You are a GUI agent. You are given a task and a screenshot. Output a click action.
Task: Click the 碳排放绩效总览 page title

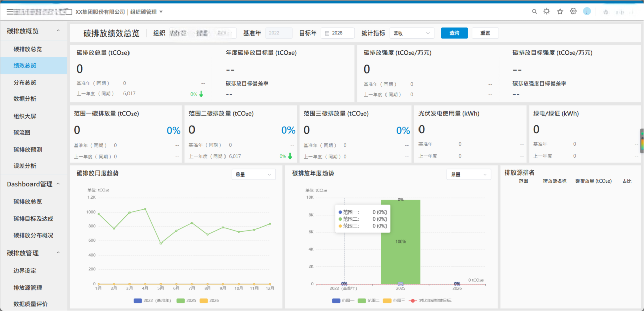111,33
